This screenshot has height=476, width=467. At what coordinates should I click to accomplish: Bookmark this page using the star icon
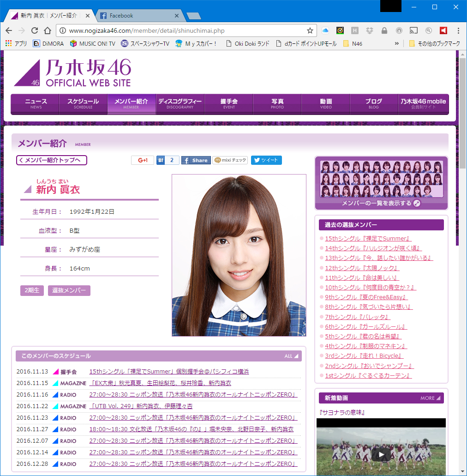pos(310,30)
